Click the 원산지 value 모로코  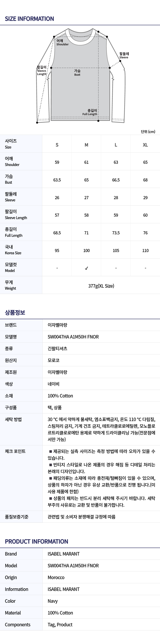click(x=53, y=360)
